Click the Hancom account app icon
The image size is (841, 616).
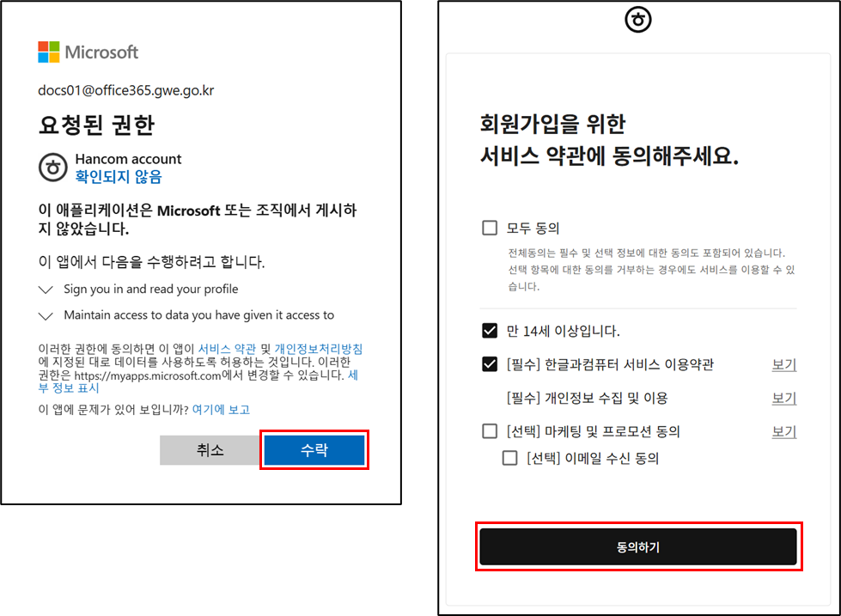coord(52,168)
